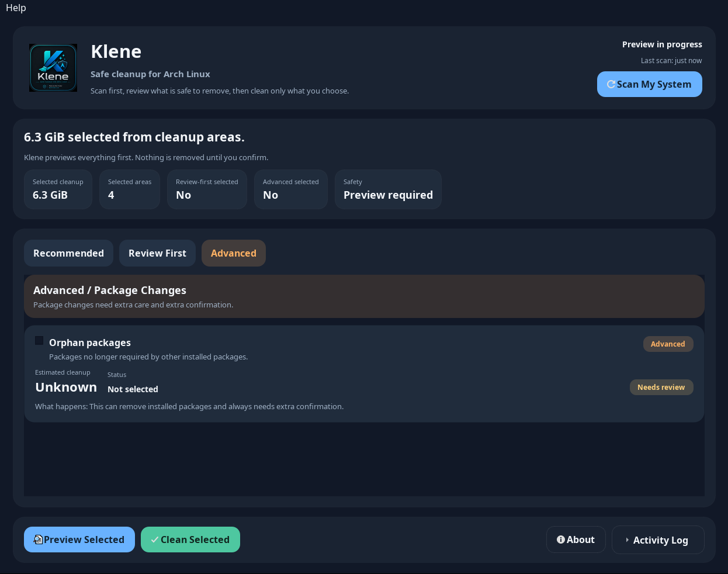This screenshot has height=574, width=728.
Task: Switch to the Recommended tab
Action: point(68,253)
